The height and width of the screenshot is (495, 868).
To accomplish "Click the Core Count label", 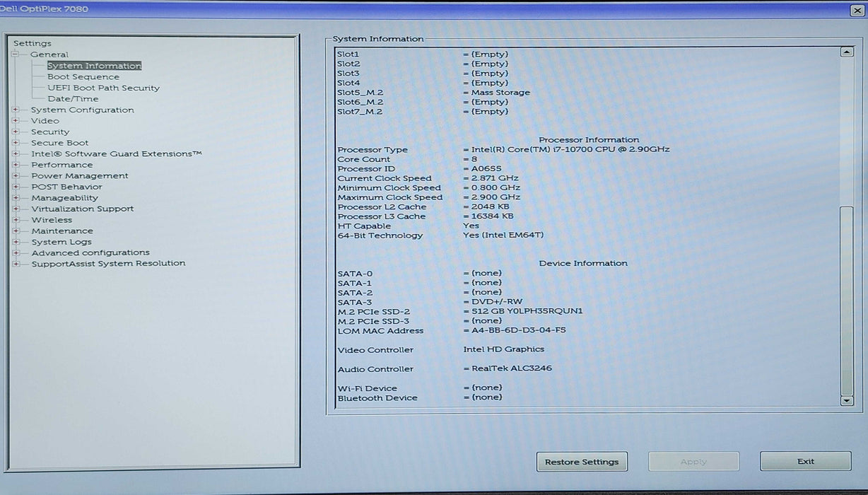I will coord(363,159).
